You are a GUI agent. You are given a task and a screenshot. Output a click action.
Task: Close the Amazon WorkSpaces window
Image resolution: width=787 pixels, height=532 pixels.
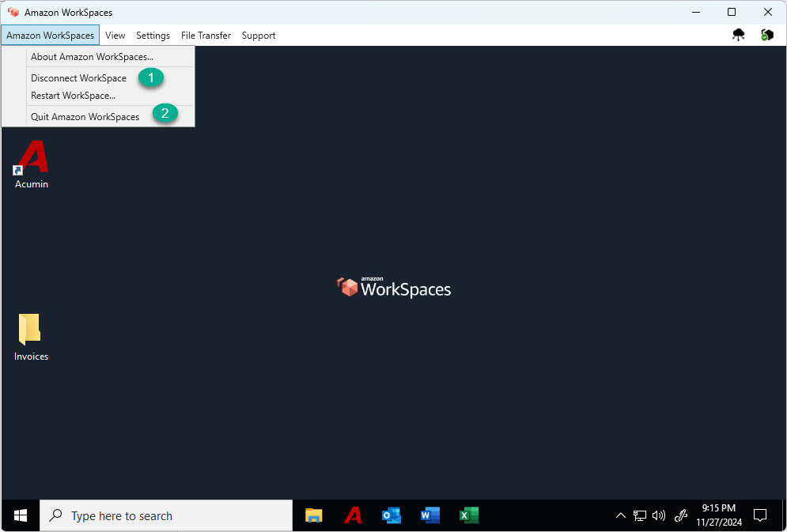click(767, 12)
